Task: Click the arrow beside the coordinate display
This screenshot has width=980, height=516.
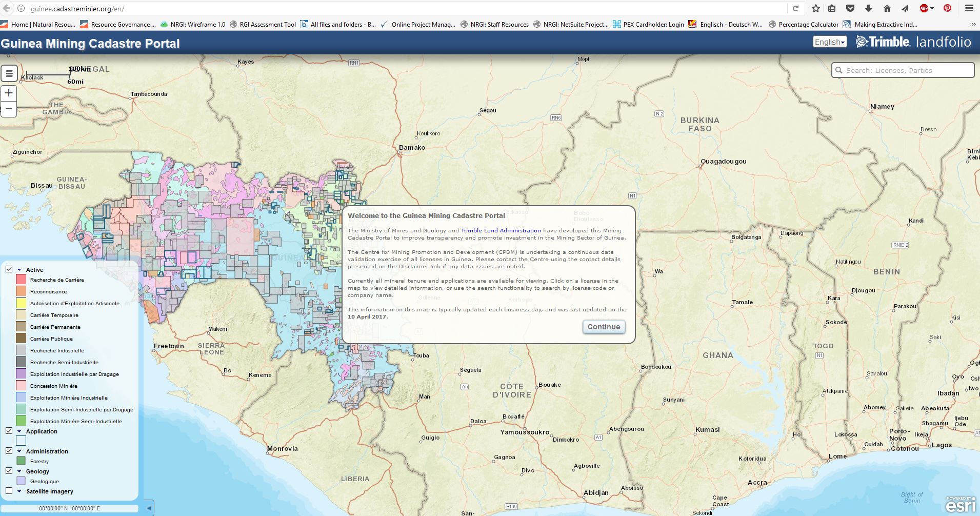Action: coord(149,508)
